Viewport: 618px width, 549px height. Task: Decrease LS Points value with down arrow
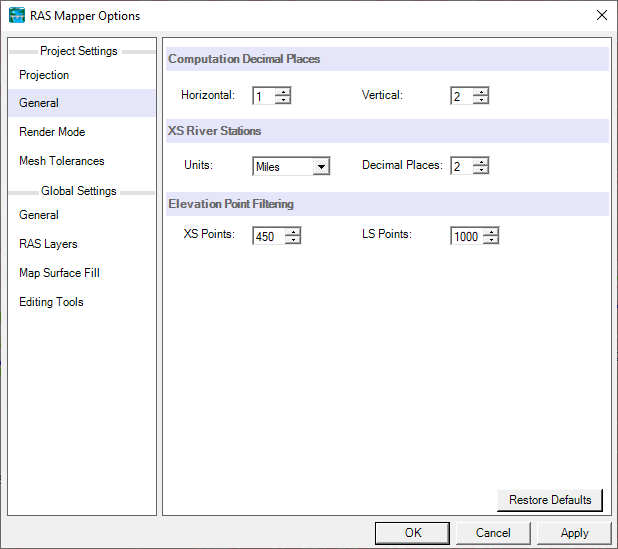[x=491, y=239]
